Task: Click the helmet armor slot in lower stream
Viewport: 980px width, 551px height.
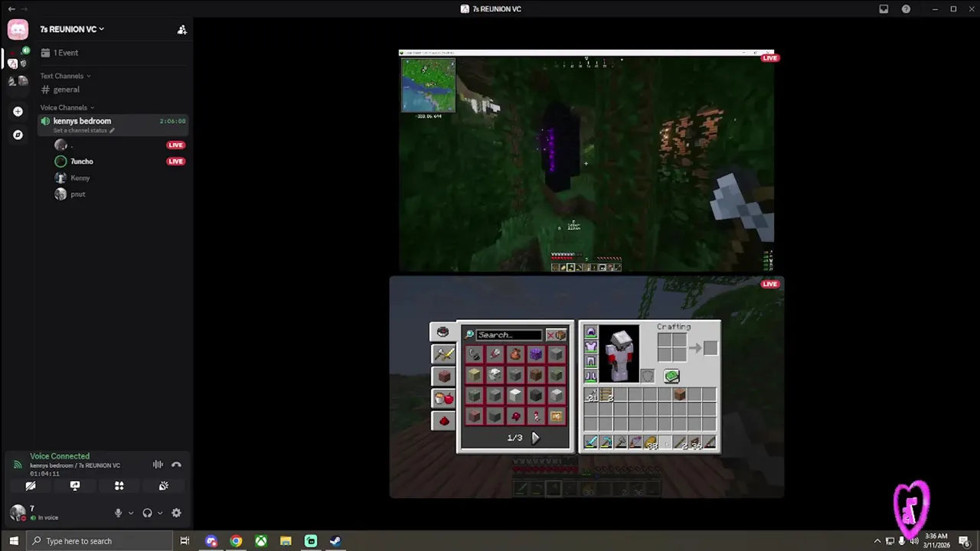Action: coord(591,332)
